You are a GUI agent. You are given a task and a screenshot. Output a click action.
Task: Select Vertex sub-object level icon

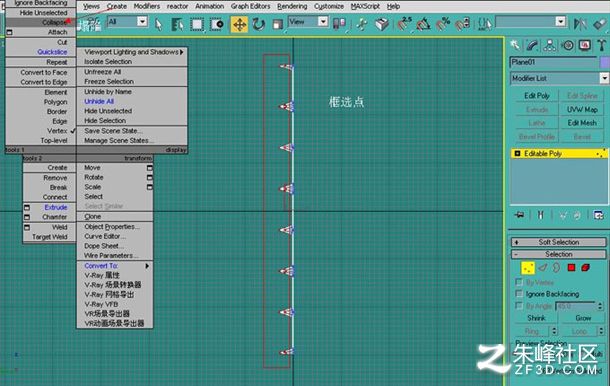[528, 268]
